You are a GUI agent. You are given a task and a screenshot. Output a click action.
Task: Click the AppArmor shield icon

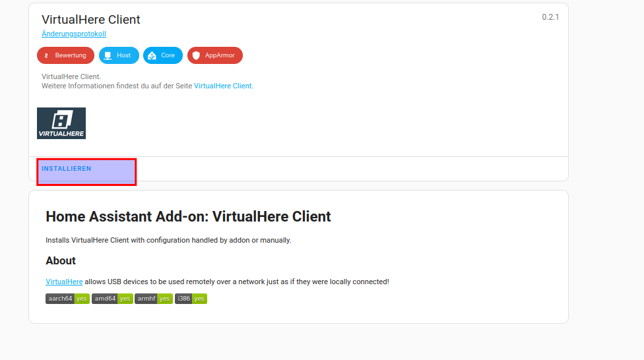[196, 56]
